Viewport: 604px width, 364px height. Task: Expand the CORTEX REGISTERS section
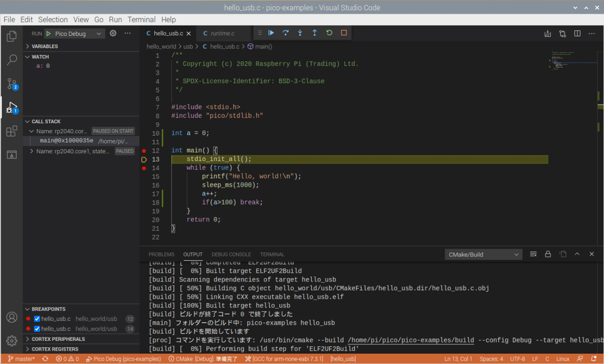coord(81,349)
